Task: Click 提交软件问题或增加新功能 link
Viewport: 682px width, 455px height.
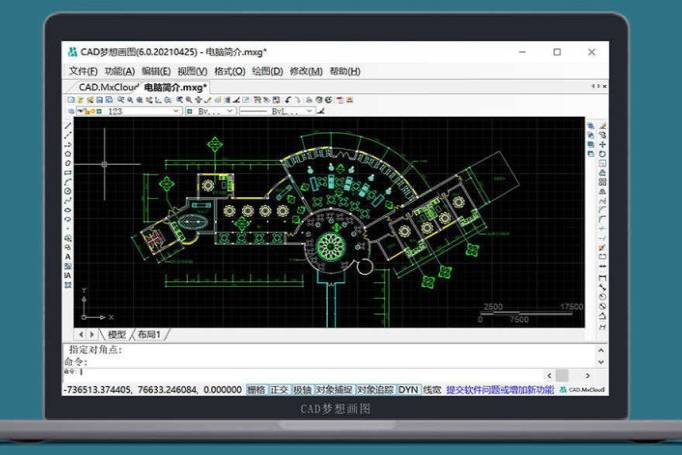Action: point(499,389)
